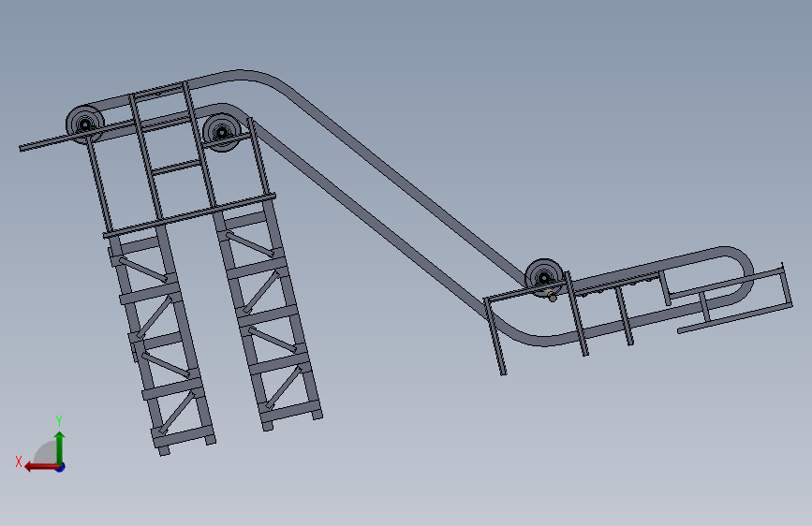Select the top-left end pulley wheel

tap(85, 124)
